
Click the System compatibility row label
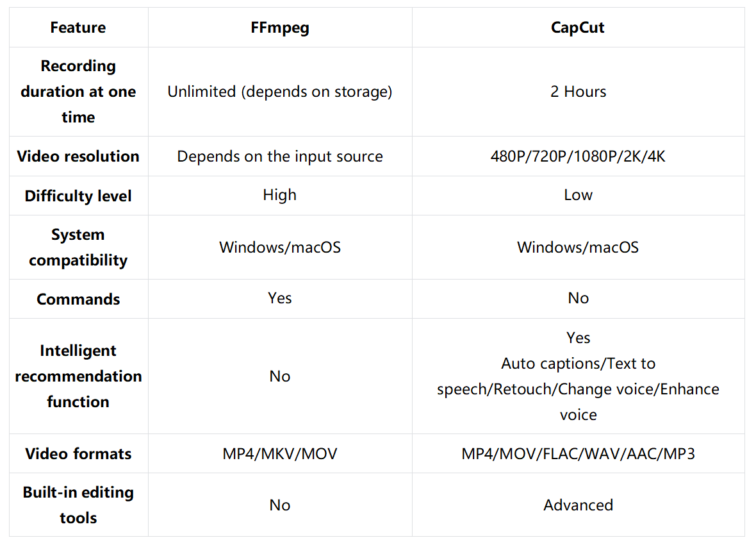click(x=78, y=247)
